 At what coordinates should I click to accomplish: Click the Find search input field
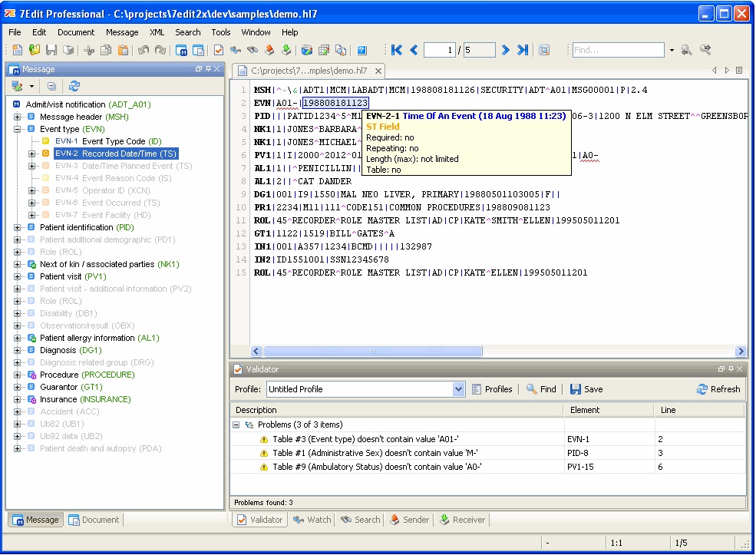(618, 51)
